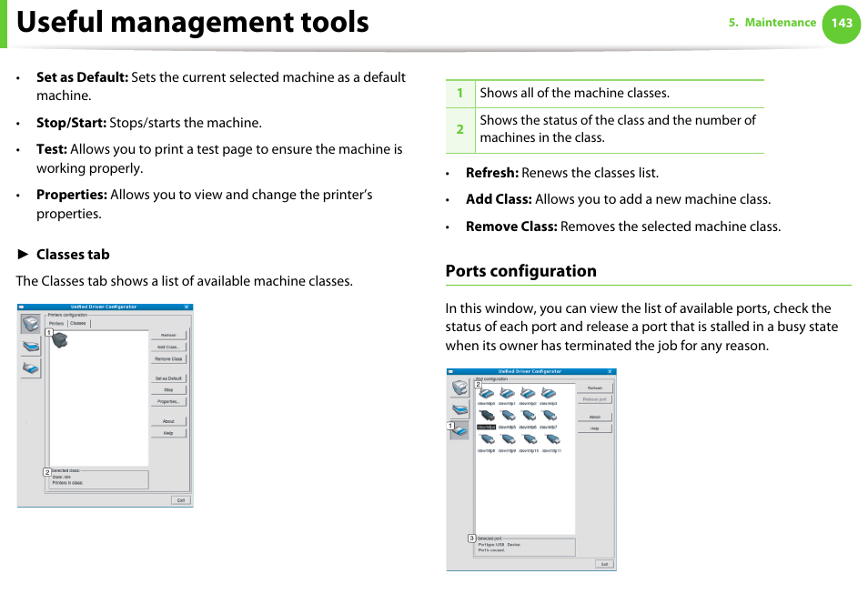Open Printers configuration icon in Ports window
The width and height of the screenshot is (868, 614).
[460, 388]
